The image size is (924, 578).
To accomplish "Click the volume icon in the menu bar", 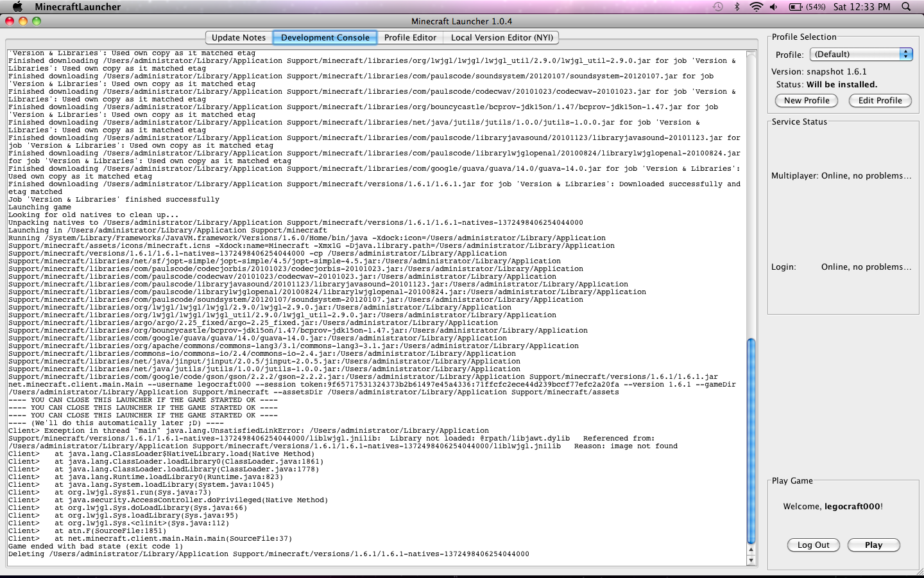I will tap(774, 6).
